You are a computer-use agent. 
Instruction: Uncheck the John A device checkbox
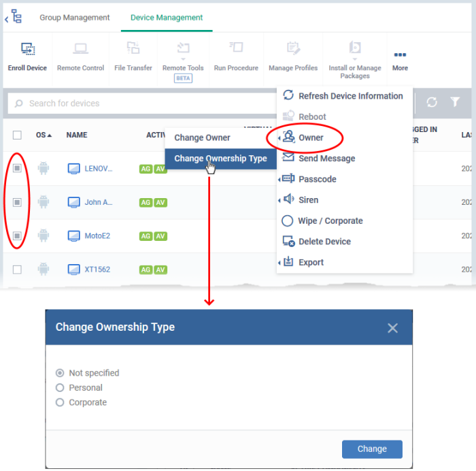pyautogui.click(x=17, y=202)
